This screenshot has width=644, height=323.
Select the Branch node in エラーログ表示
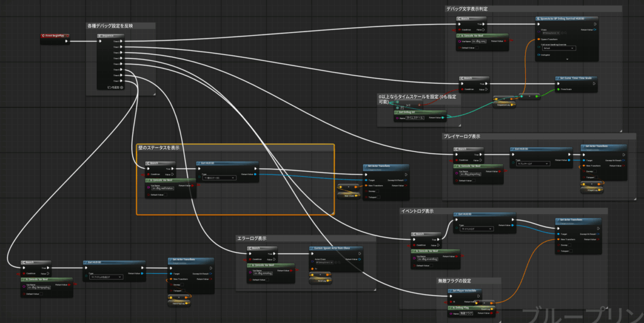click(x=262, y=248)
